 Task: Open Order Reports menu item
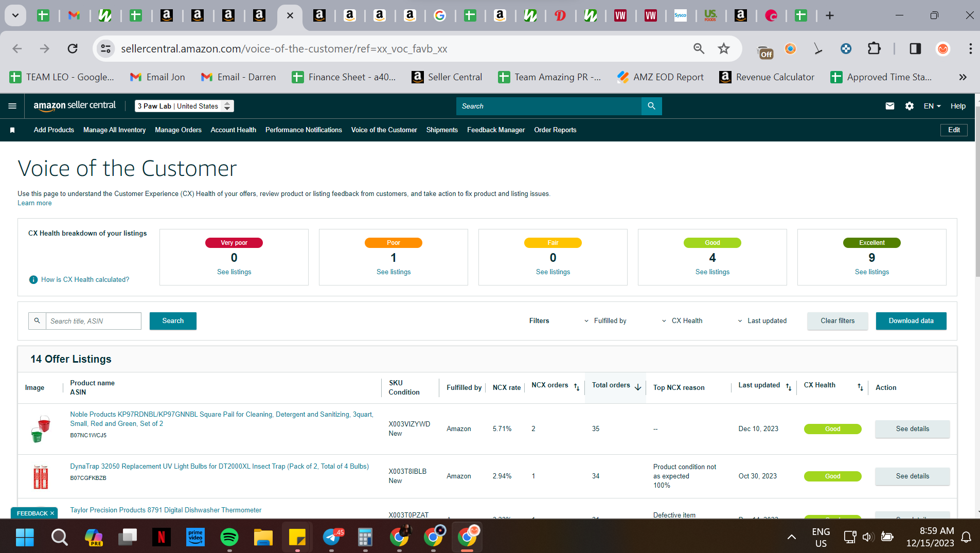pyautogui.click(x=555, y=130)
